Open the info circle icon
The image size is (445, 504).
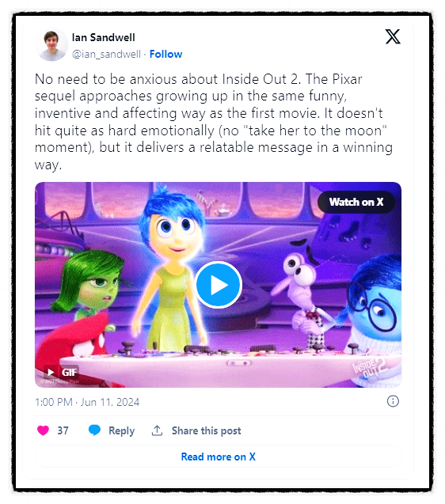click(393, 401)
